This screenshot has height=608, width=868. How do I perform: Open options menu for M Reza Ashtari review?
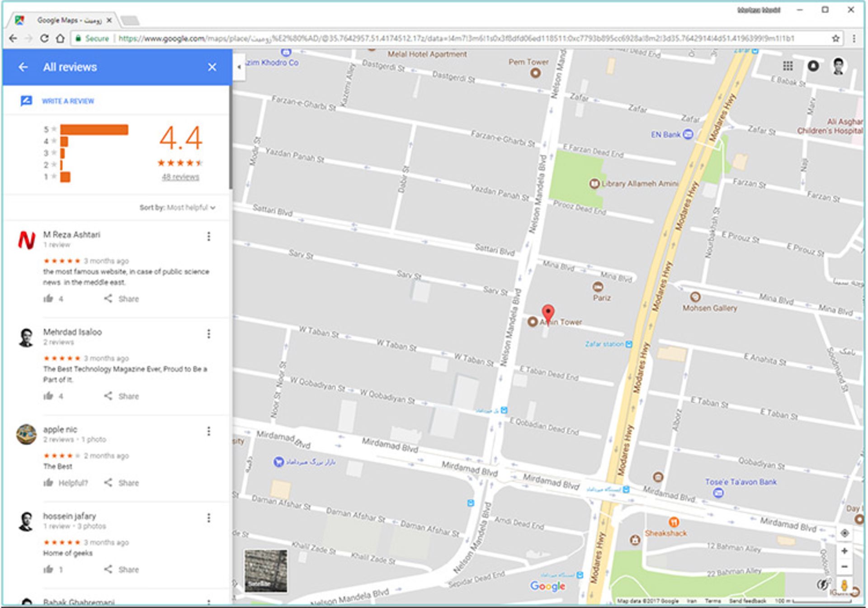208,236
